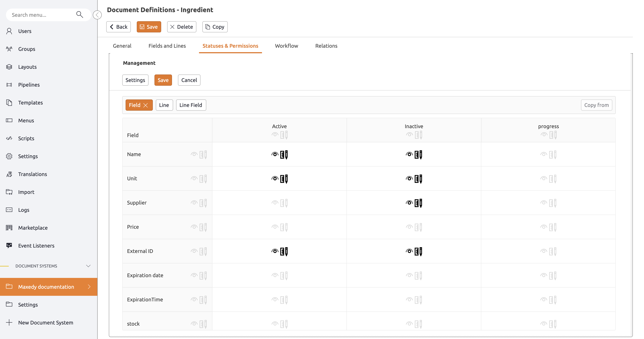The width and height of the screenshot is (644, 339).
Task: Switch to the Workflow tab
Action: (x=286, y=46)
